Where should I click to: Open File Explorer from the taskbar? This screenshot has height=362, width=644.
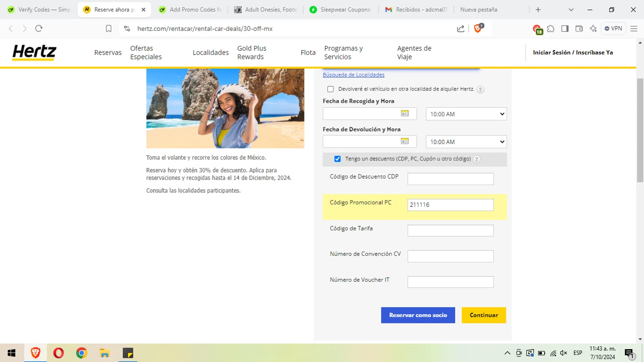105,353
